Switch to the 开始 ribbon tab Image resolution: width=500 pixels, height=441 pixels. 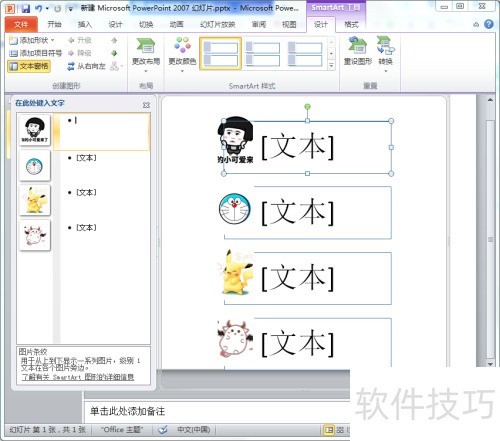pyautogui.click(x=54, y=24)
